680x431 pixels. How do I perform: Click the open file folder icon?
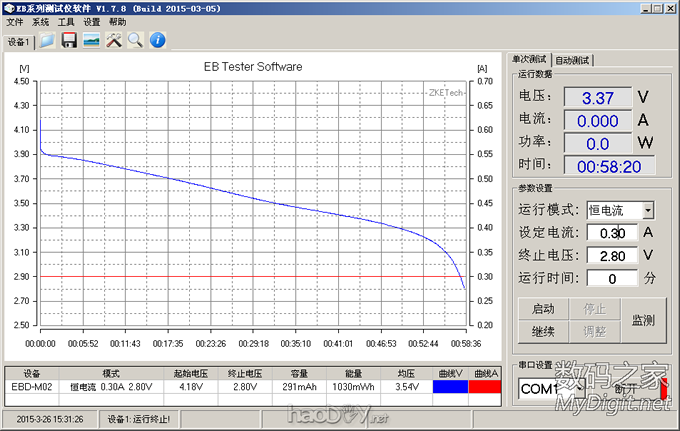(47, 41)
